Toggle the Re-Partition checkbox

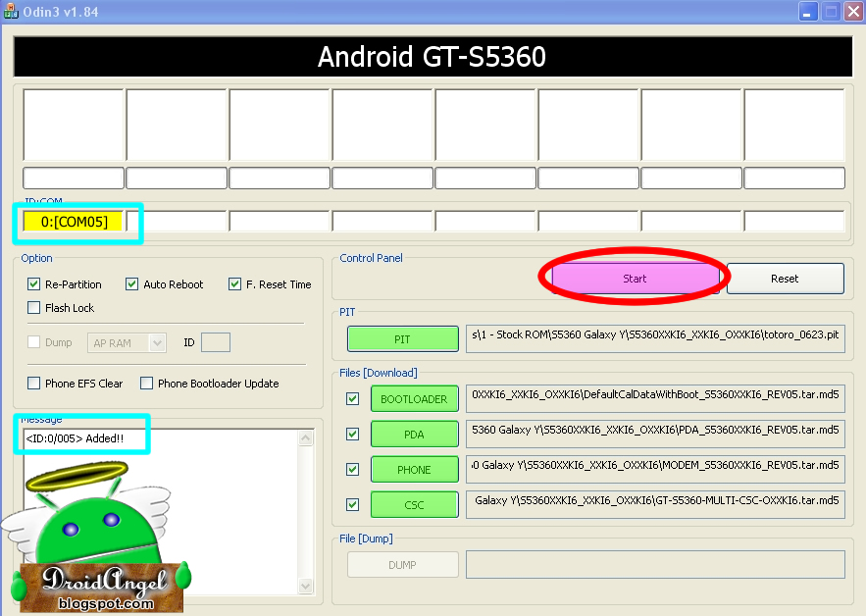(x=33, y=283)
